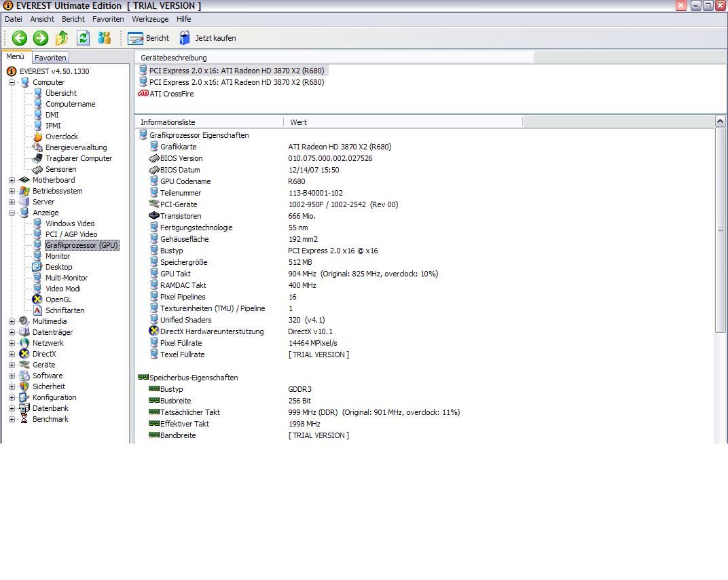Click the scroll up arrow of info list
The width and height of the screenshot is (728, 580).
coord(720,122)
